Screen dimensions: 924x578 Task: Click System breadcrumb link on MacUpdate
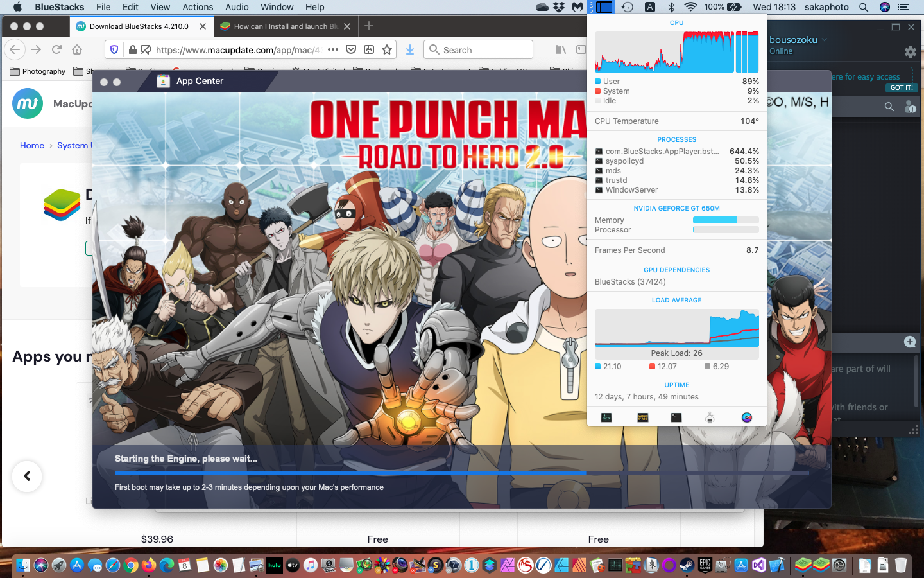(x=74, y=145)
